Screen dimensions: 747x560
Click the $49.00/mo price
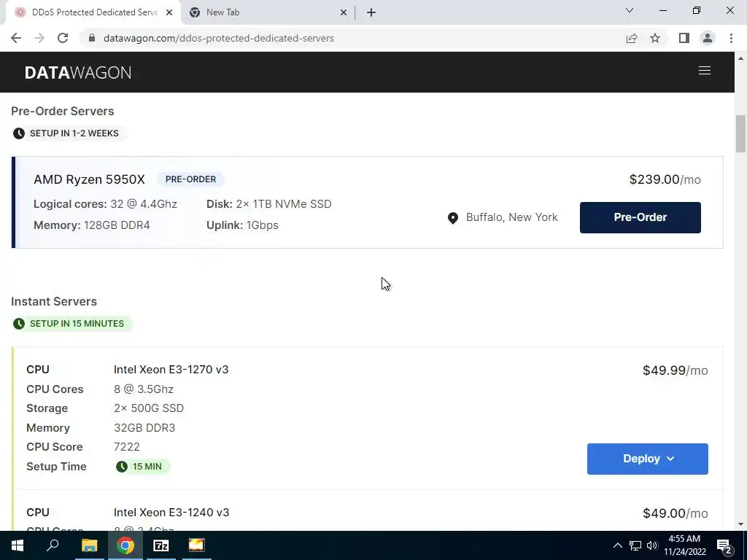click(x=675, y=513)
